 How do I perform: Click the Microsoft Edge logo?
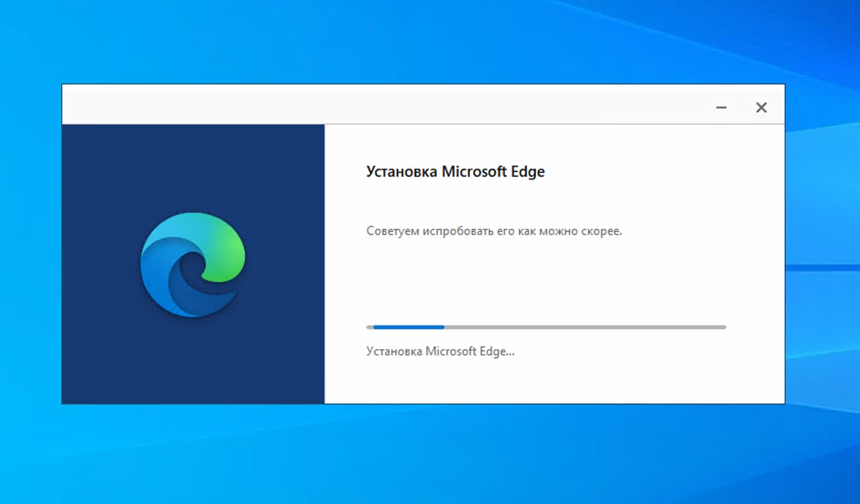point(193,264)
